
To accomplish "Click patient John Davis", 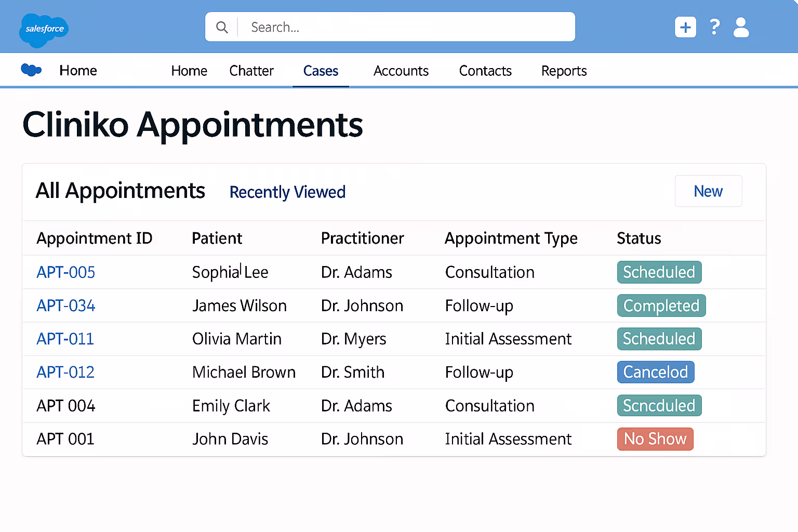I will (230, 439).
